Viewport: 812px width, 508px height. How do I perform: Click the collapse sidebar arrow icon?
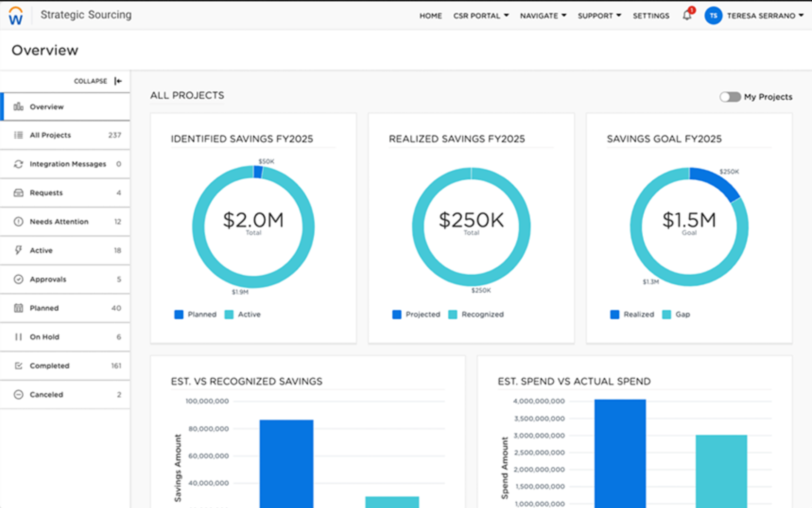118,81
